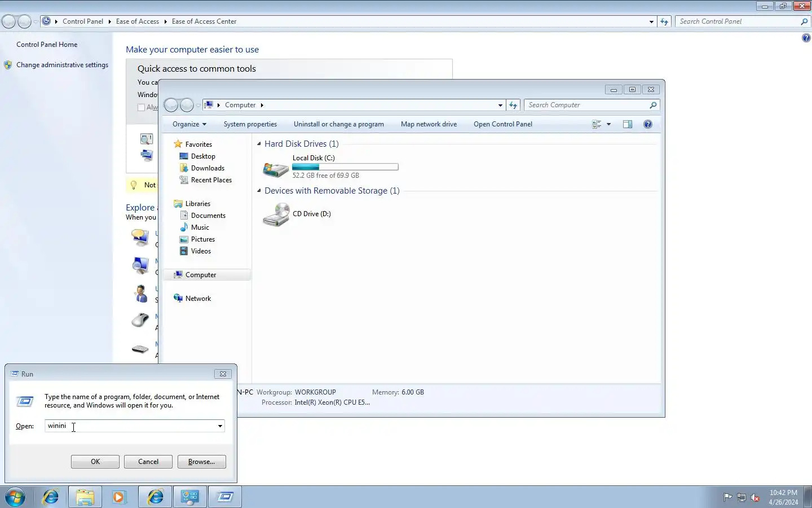This screenshot has width=812, height=508.
Task: Click Map network drive
Action: click(x=429, y=124)
